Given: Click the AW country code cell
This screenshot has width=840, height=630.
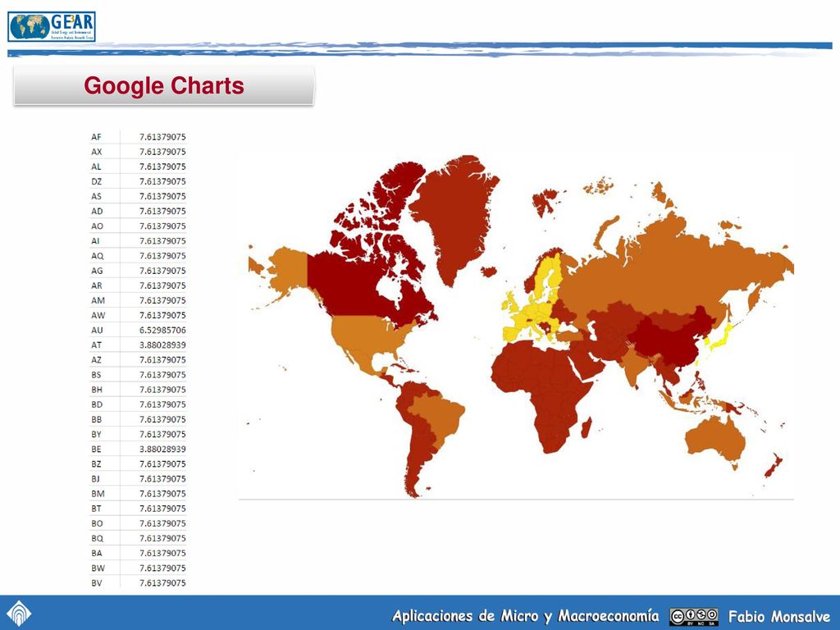Looking at the screenshot, I should (x=98, y=316).
